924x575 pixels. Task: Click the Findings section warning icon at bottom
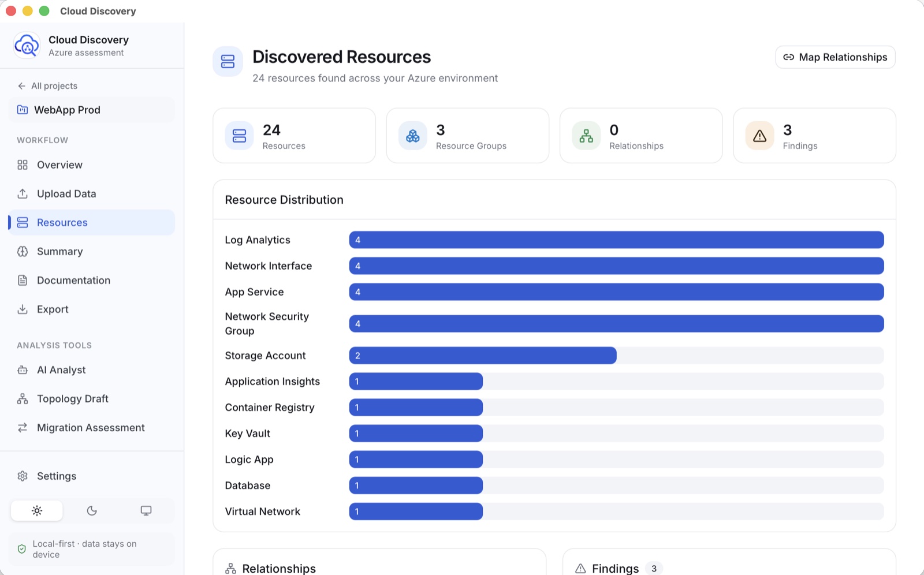click(x=580, y=569)
